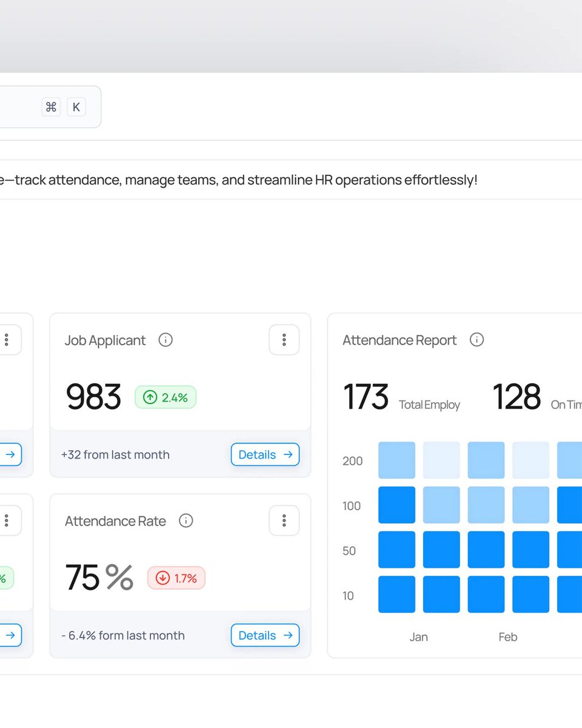Click the green 2.4% increase badge
The width and height of the screenshot is (582, 728).
(x=165, y=397)
